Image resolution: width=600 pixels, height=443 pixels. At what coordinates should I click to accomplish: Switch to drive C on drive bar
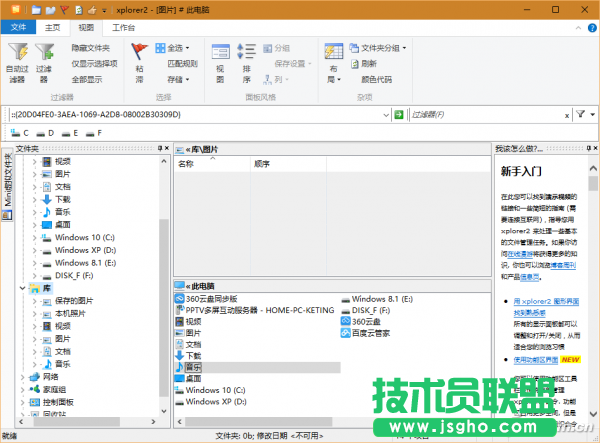click(x=20, y=133)
